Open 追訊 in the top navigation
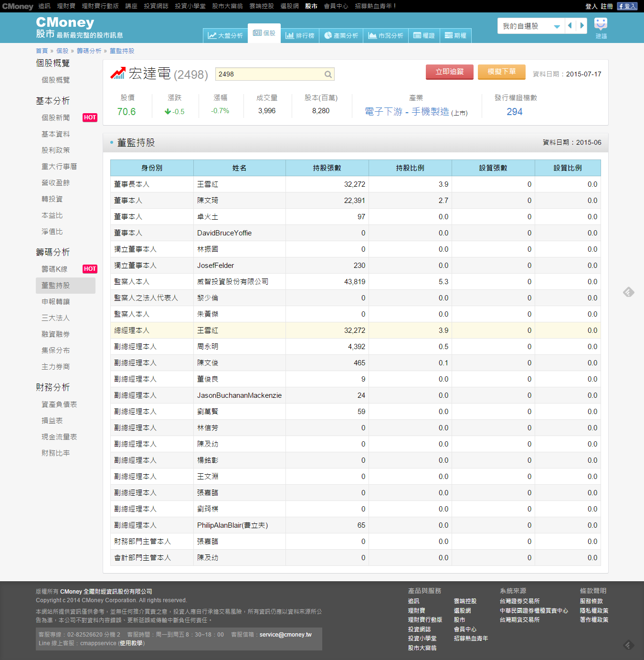The image size is (644, 660). 44,6
